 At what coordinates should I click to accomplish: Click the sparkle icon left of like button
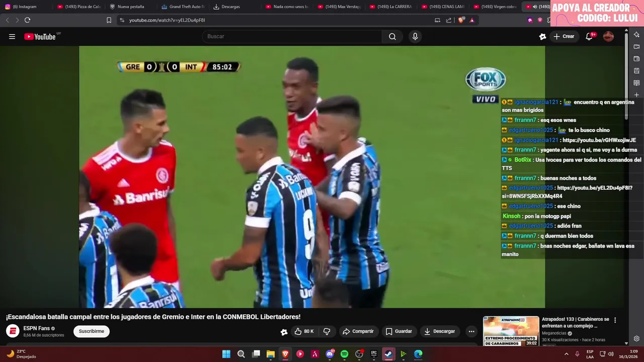(x=284, y=331)
